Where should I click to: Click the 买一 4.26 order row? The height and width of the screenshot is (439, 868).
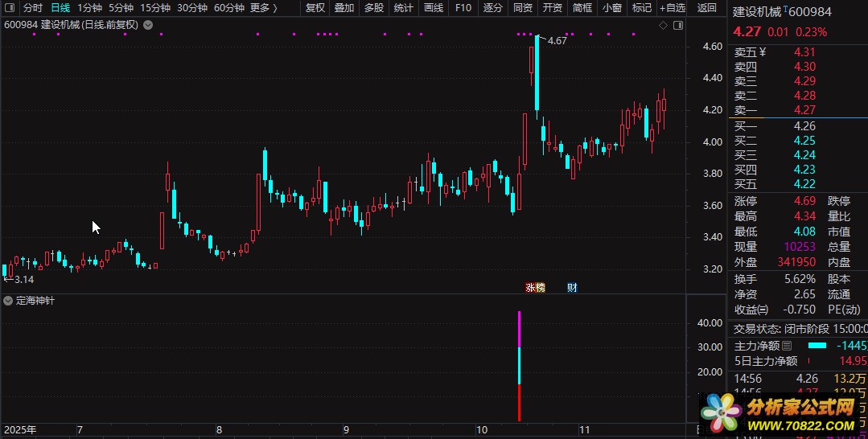coord(797,125)
